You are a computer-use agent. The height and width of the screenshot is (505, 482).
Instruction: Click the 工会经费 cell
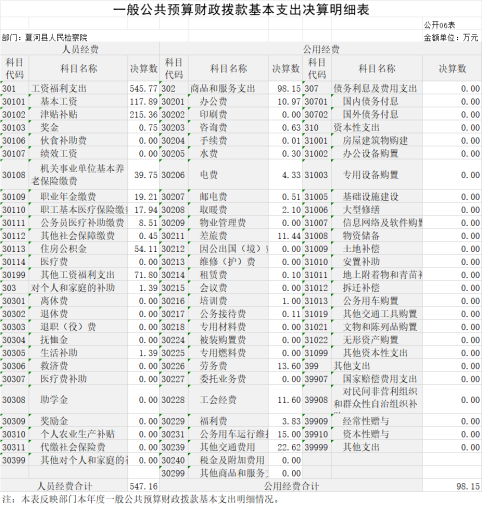(228, 400)
